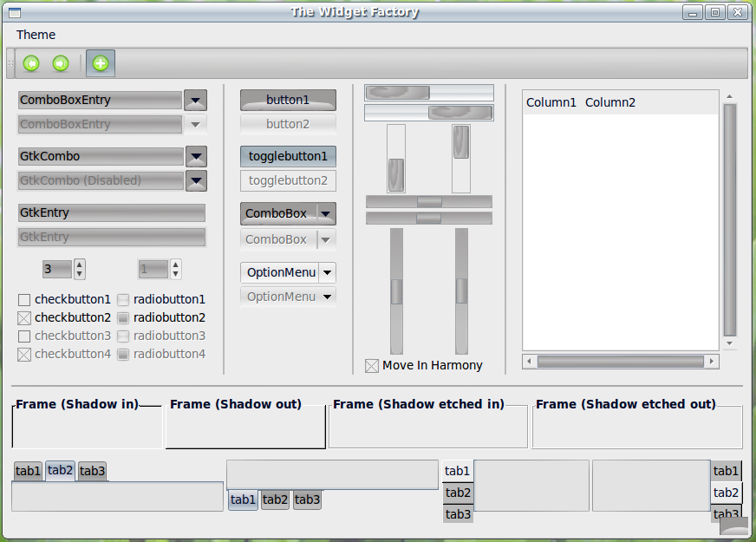Image resolution: width=756 pixels, height=542 pixels.
Task: Click into the GtkCombo text field
Action: (101, 156)
